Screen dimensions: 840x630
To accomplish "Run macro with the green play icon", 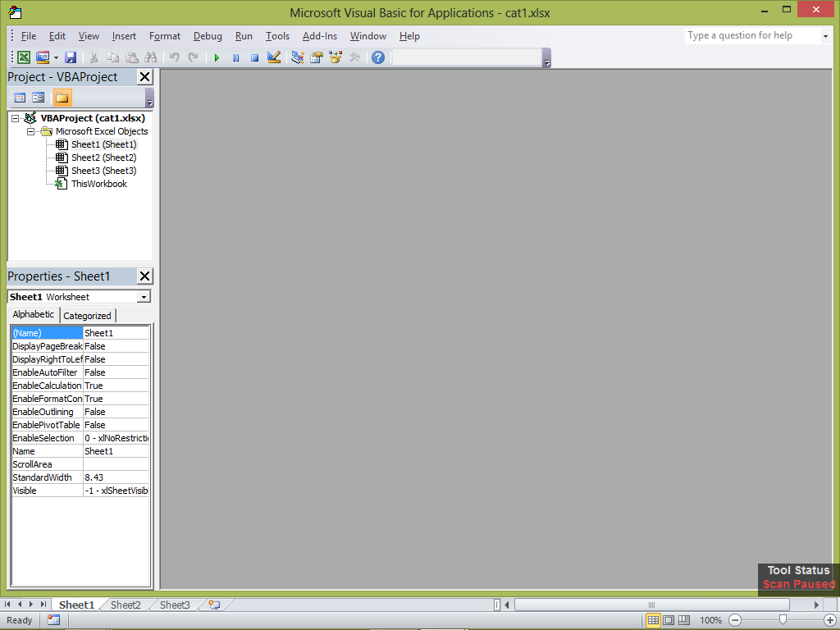I will click(217, 57).
